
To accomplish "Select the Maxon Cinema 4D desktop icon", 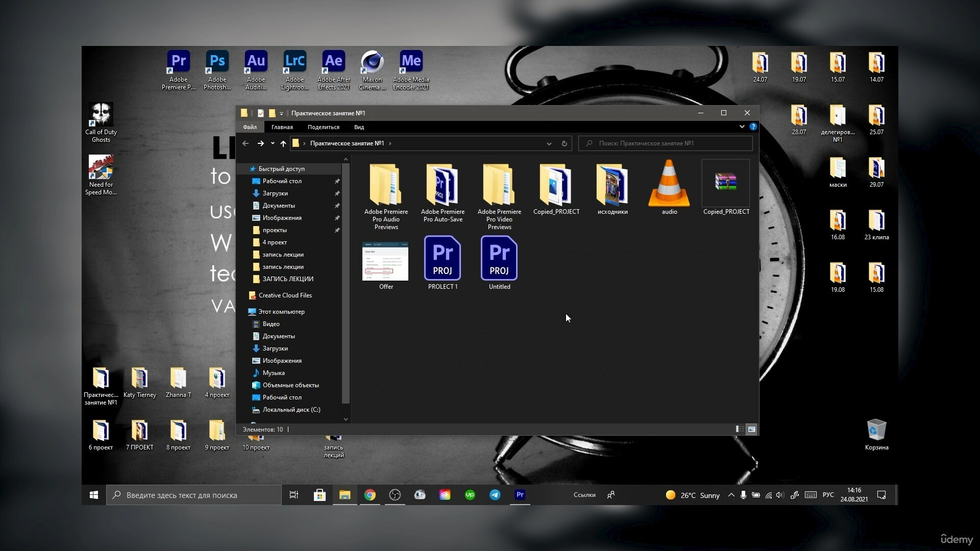I will coord(372,70).
